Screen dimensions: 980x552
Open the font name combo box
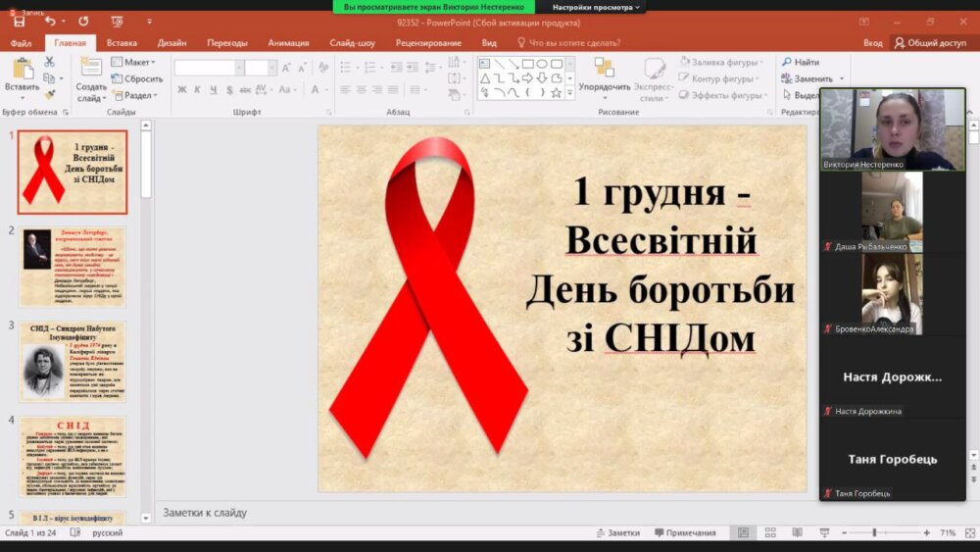[x=209, y=68]
